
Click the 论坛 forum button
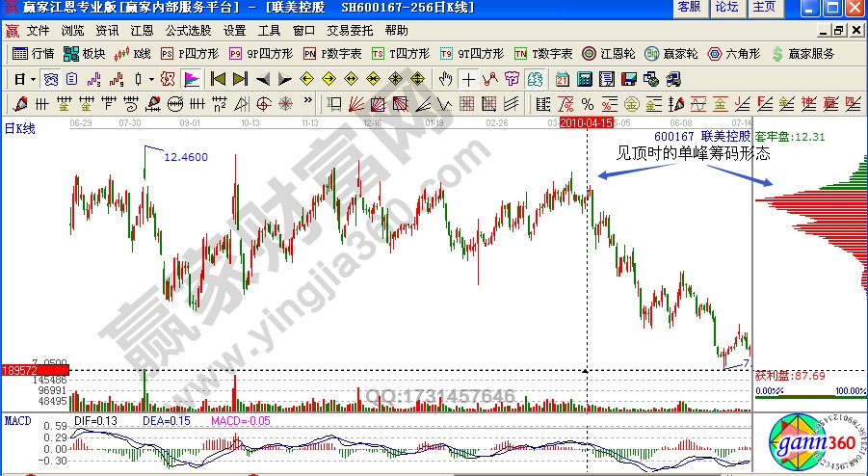pos(726,7)
